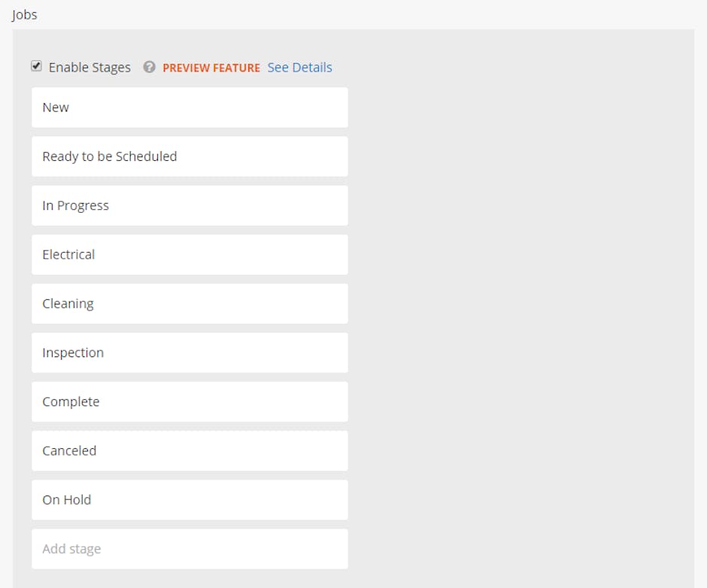Click the In Progress stage
The width and height of the screenshot is (707, 588).
click(x=189, y=205)
